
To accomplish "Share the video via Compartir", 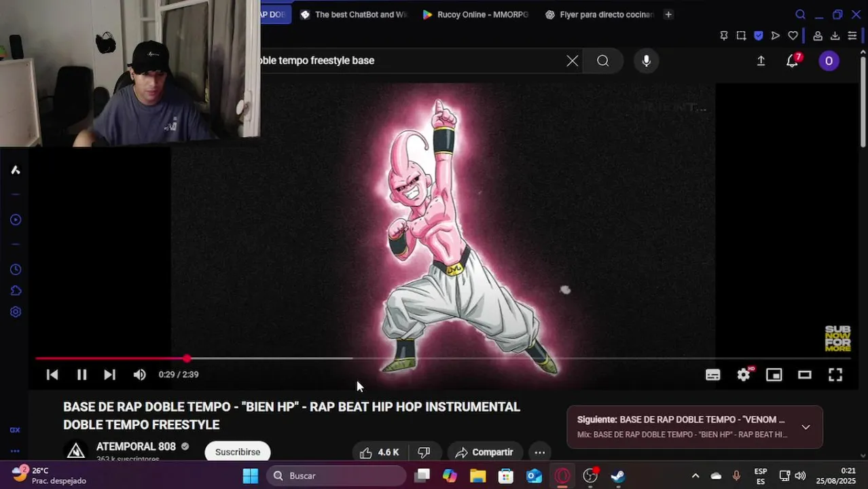I will click(484, 452).
